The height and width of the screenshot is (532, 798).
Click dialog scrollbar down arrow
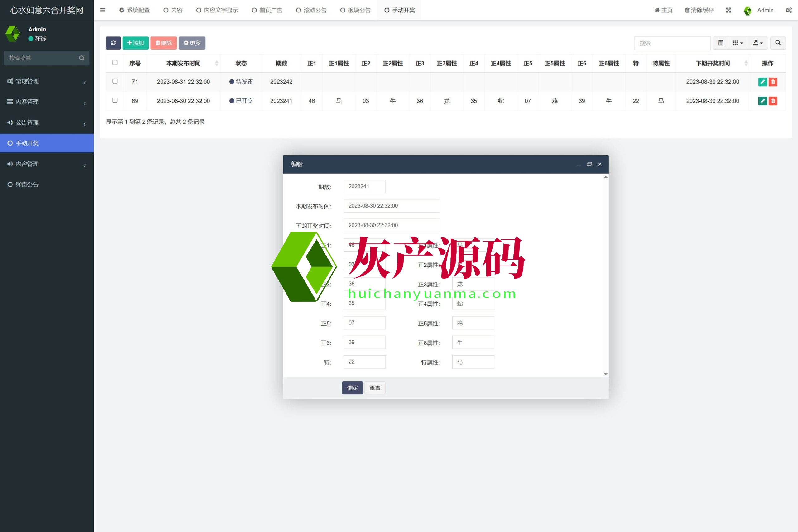(x=605, y=374)
